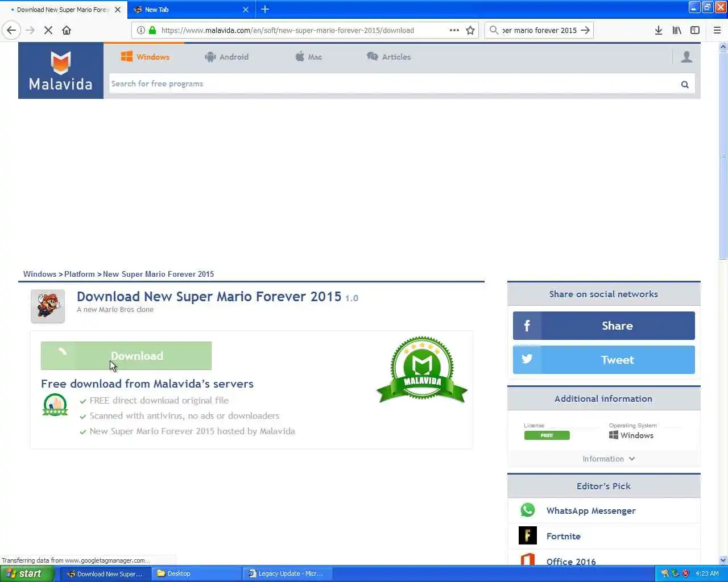The image size is (728, 582).
Task: Click the Twitter Tweet button
Action: pos(604,360)
